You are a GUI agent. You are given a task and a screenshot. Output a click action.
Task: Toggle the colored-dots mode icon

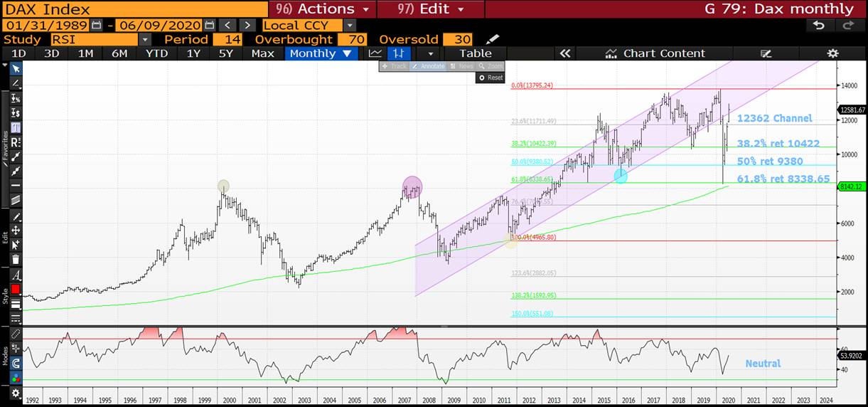[x=16, y=377]
